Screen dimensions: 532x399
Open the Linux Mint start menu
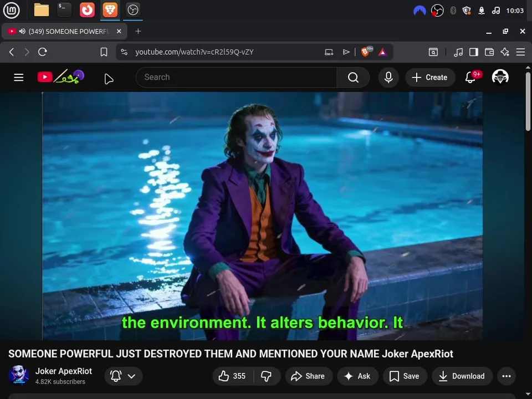pos(11,10)
